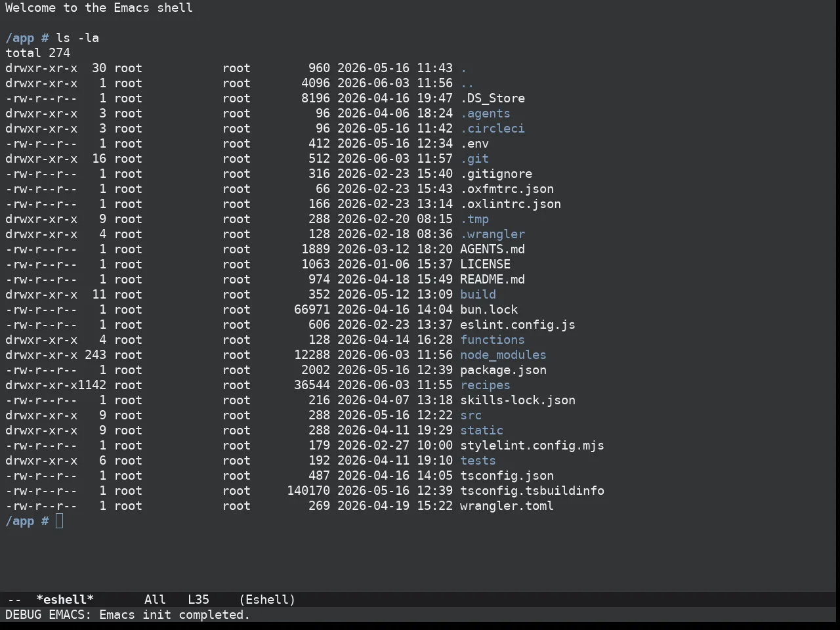Click the 1142 link count for recipes
The width and height of the screenshot is (840, 630).
(92, 385)
